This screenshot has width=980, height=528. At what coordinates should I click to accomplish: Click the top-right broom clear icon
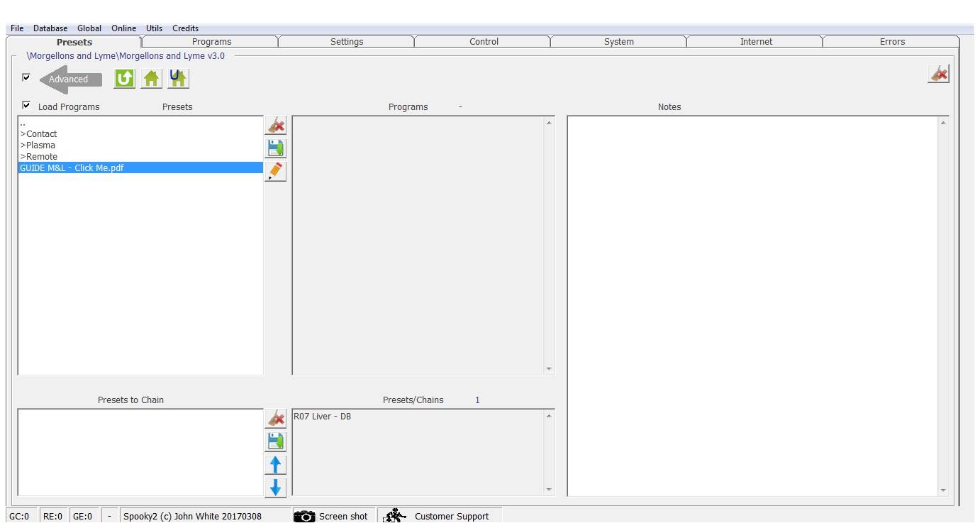pos(938,74)
